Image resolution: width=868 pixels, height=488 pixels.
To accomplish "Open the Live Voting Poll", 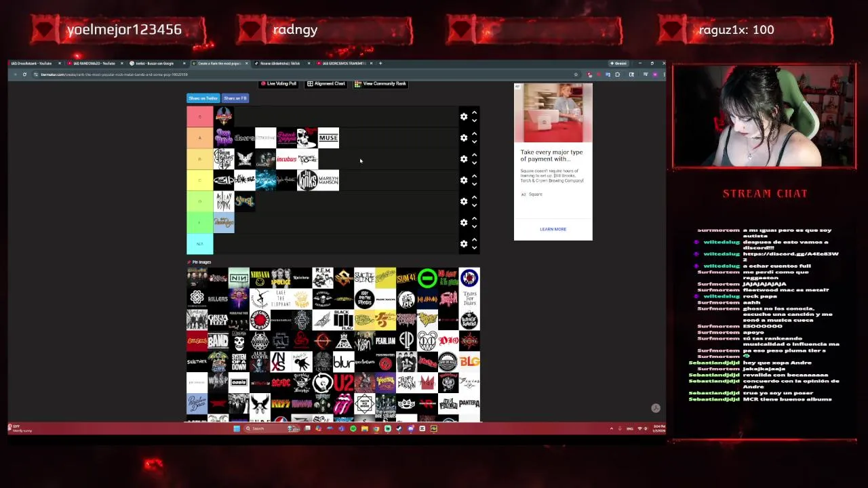I will click(x=279, y=83).
